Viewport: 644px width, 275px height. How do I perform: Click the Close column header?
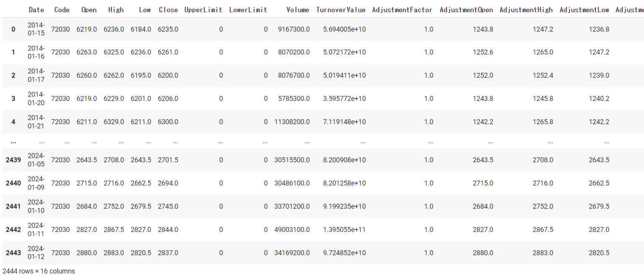(x=168, y=10)
